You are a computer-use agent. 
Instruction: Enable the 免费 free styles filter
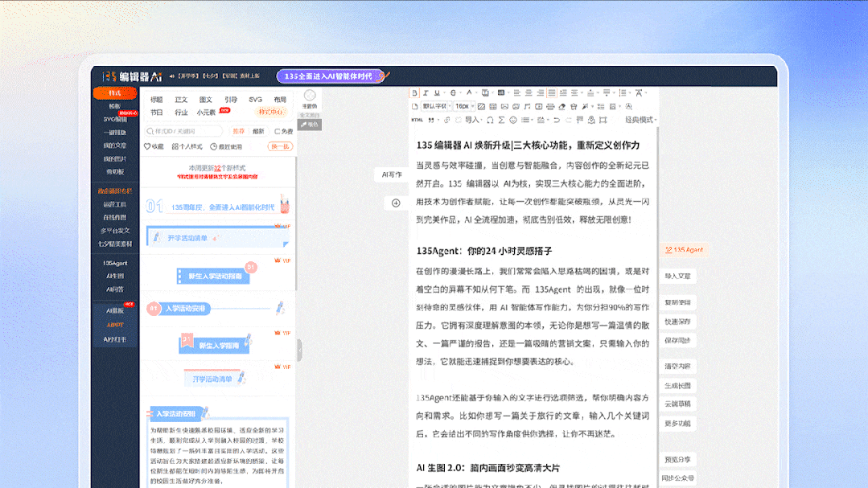tap(285, 130)
